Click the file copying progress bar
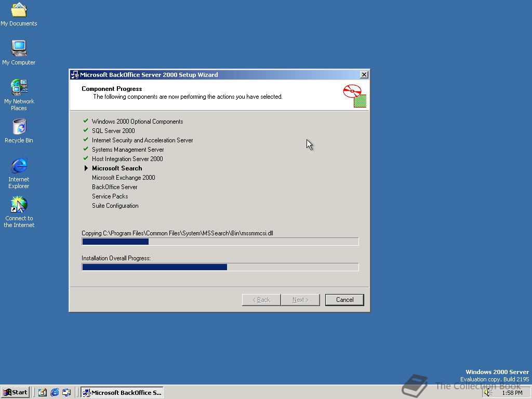Image resolution: width=532 pixels, height=399 pixels. click(220, 242)
